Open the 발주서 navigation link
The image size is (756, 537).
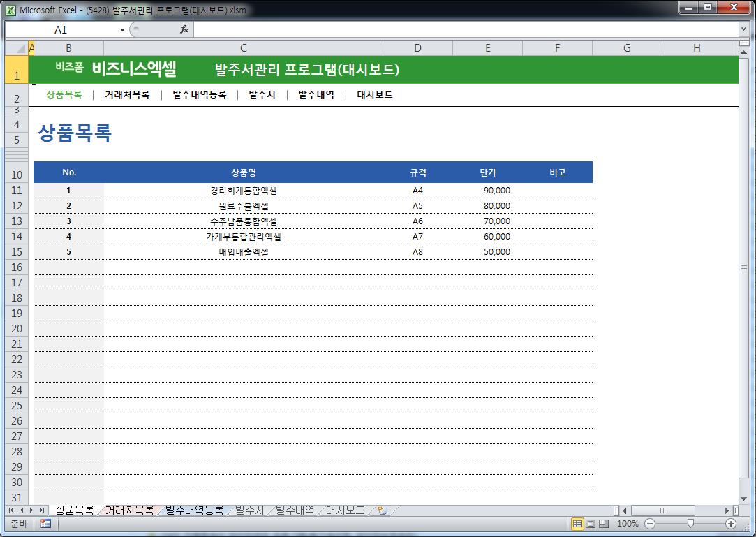tap(262, 94)
